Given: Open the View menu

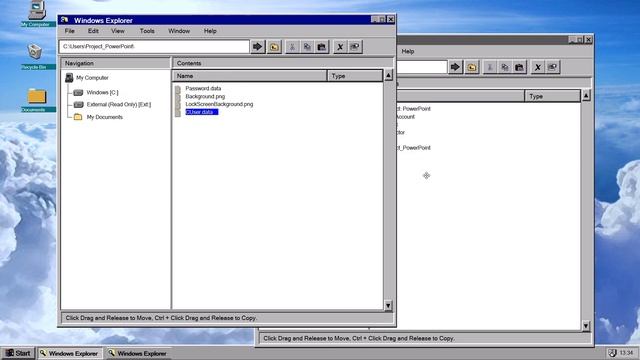Looking at the screenshot, I should point(118,31).
